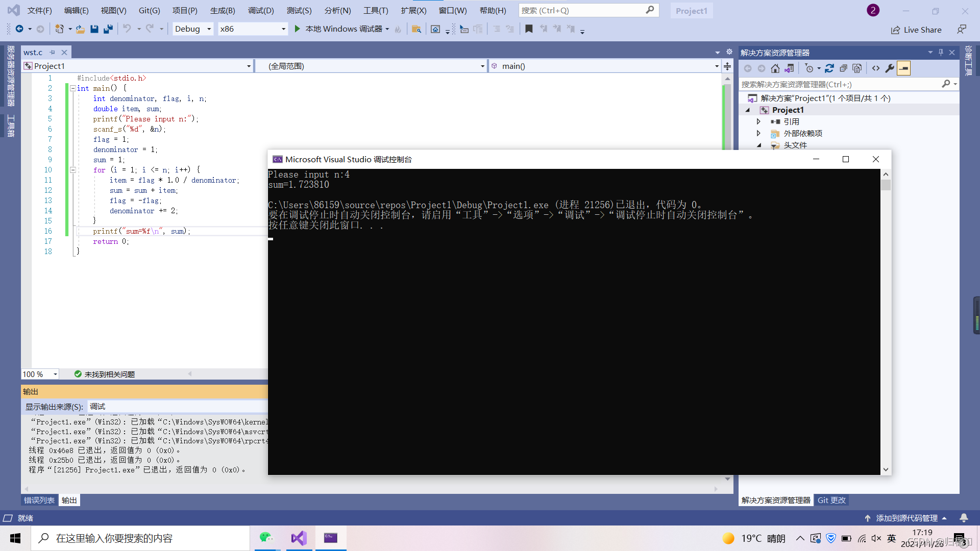Open the 文件(F) menu
The width and height of the screenshot is (980, 551).
coord(39,10)
